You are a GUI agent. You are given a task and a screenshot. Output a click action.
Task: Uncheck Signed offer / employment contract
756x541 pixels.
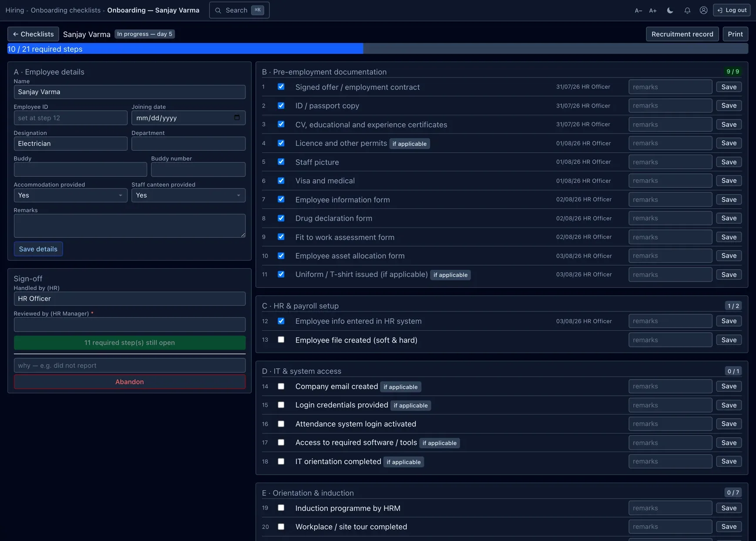point(281,87)
